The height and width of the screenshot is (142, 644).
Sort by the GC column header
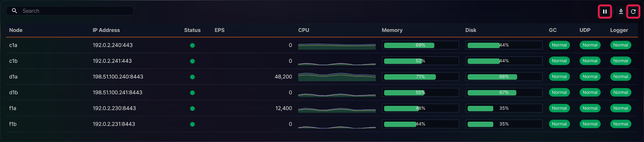[x=553, y=30]
